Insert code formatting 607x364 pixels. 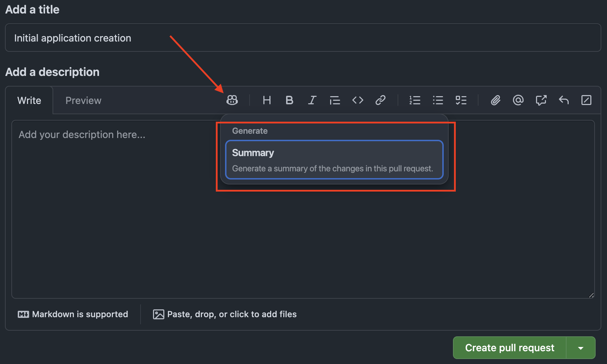(x=357, y=100)
